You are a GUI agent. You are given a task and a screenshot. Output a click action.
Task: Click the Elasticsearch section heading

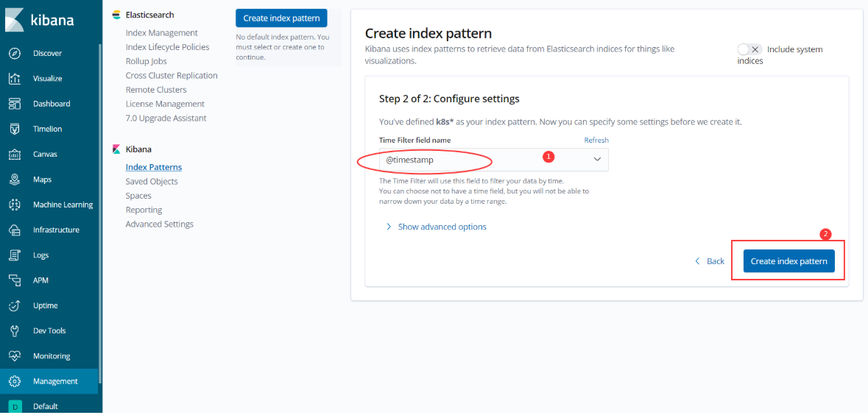(149, 15)
